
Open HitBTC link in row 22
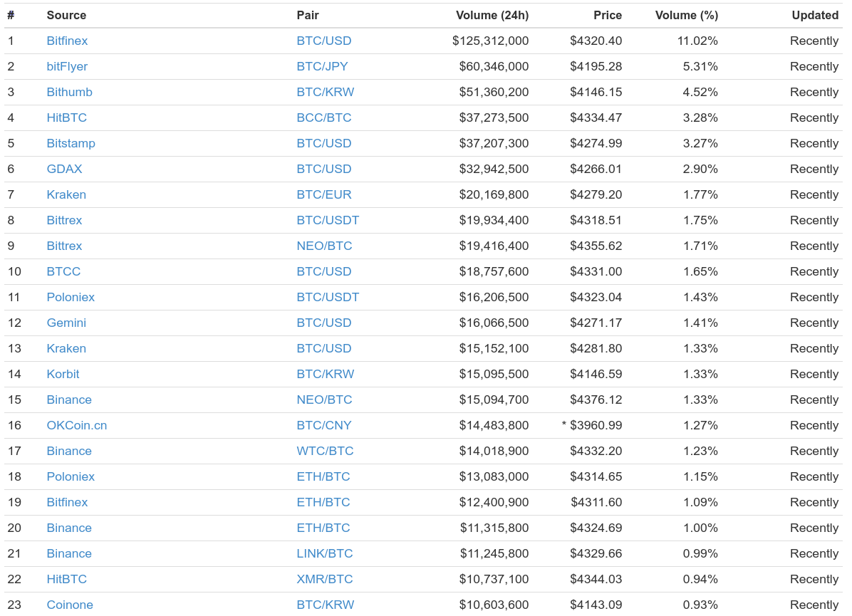pyautogui.click(x=67, y=579)
